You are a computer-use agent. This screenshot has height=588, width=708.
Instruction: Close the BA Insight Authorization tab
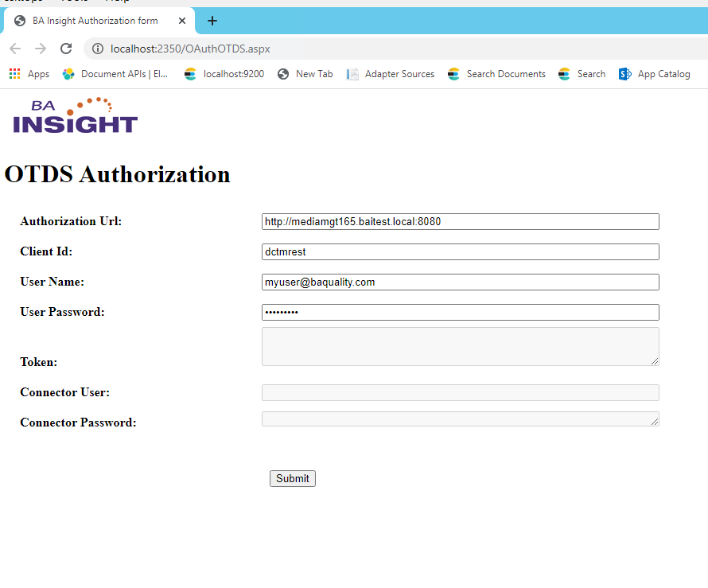182,21
